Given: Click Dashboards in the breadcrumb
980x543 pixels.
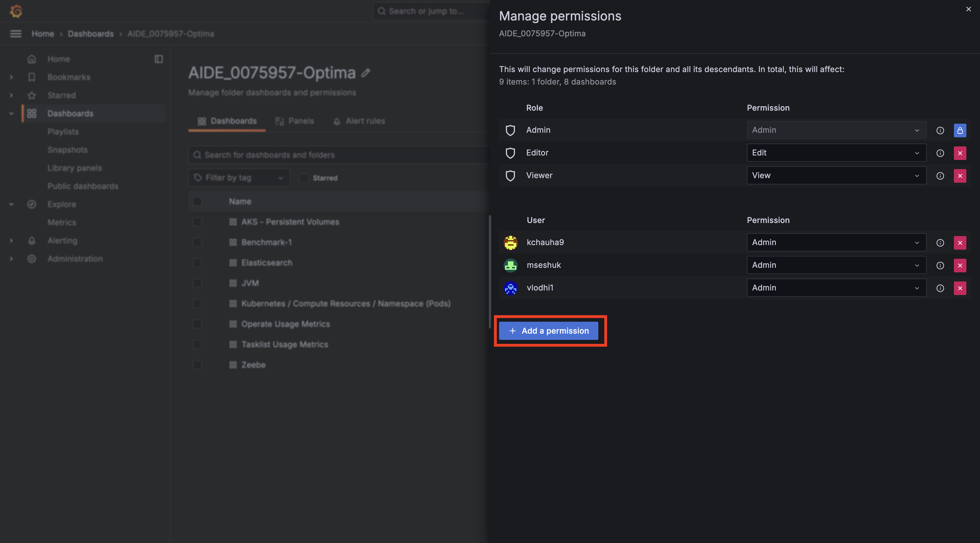Looking at the screenshot, I should point(90,34).
